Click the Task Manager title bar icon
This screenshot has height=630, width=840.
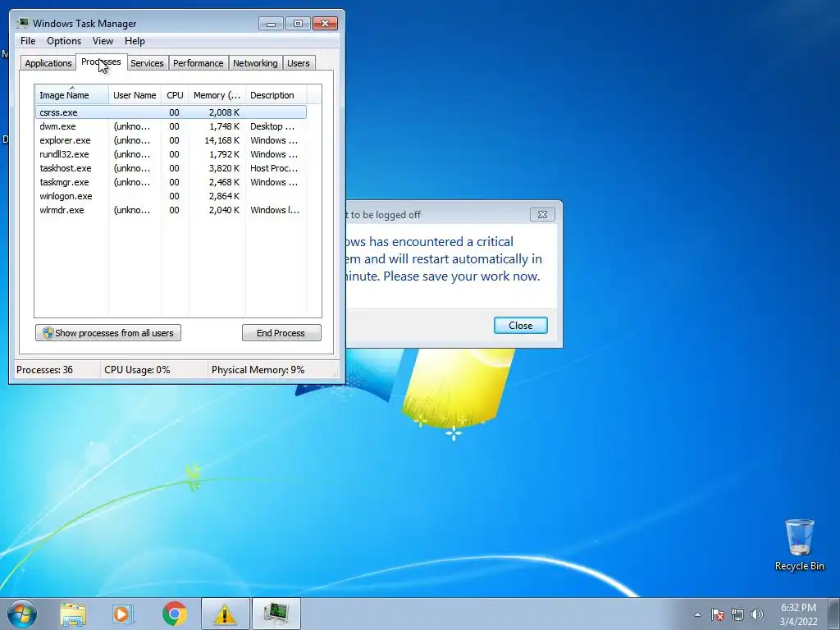22,23
